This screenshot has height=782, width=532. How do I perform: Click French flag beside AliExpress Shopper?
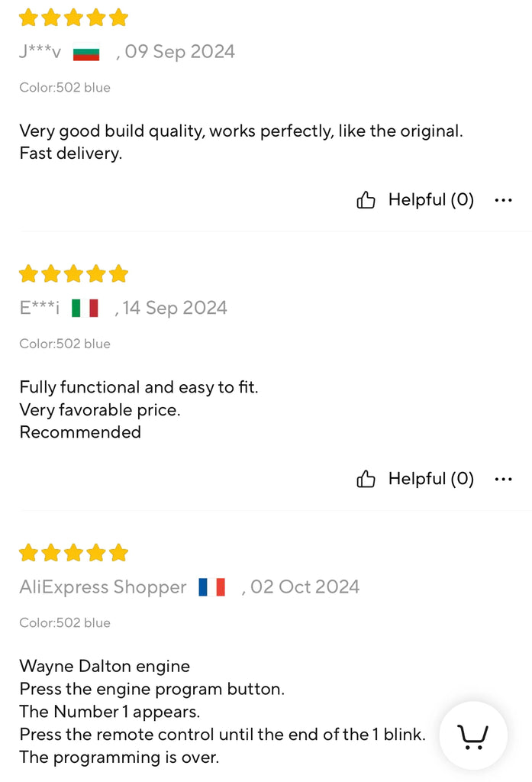[211, 587]
